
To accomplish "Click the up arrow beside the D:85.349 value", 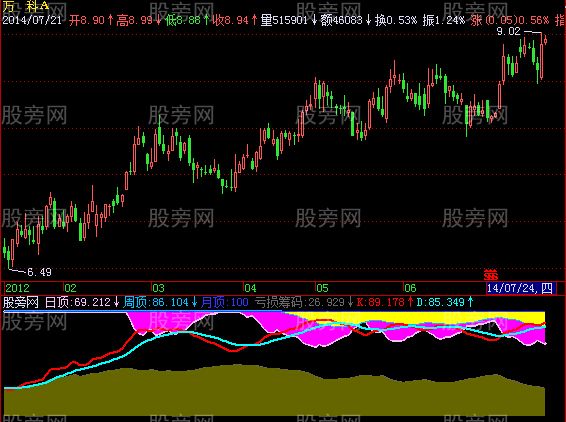I will click(x=470, y=302).
